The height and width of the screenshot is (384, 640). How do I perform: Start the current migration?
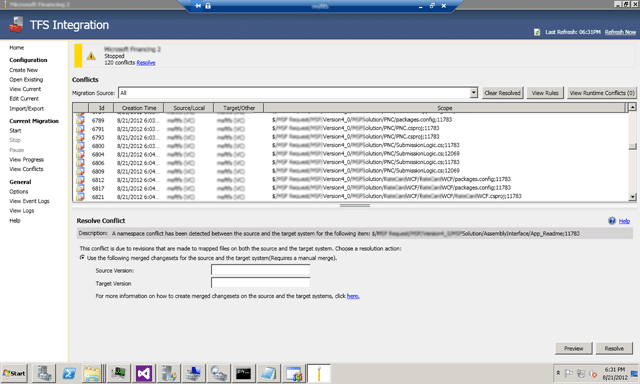pyautogui.click(x=15, y=131)
